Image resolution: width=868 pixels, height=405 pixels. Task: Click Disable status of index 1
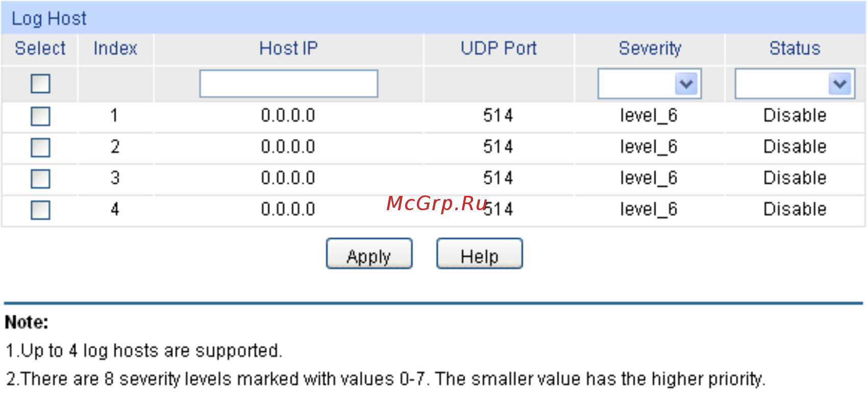(795, 116)
